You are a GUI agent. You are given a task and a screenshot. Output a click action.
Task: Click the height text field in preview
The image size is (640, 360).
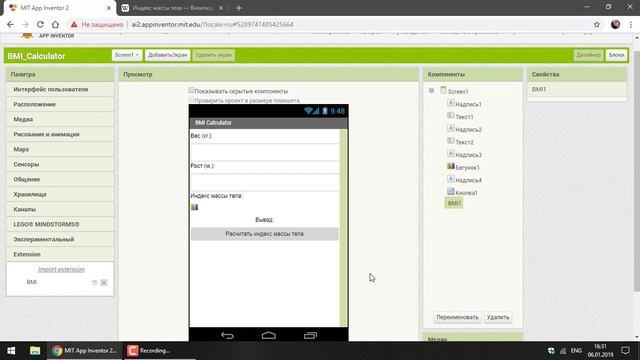pos(265,182)
